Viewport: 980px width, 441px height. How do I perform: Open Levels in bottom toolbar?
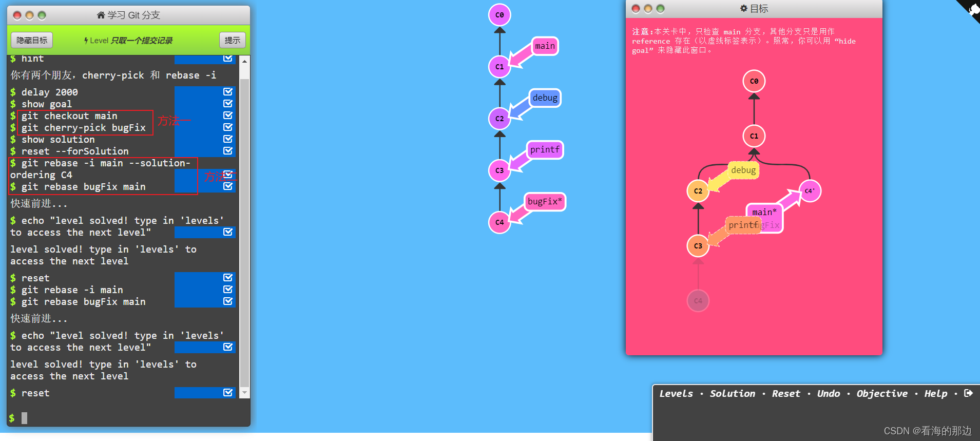[676, 394]
